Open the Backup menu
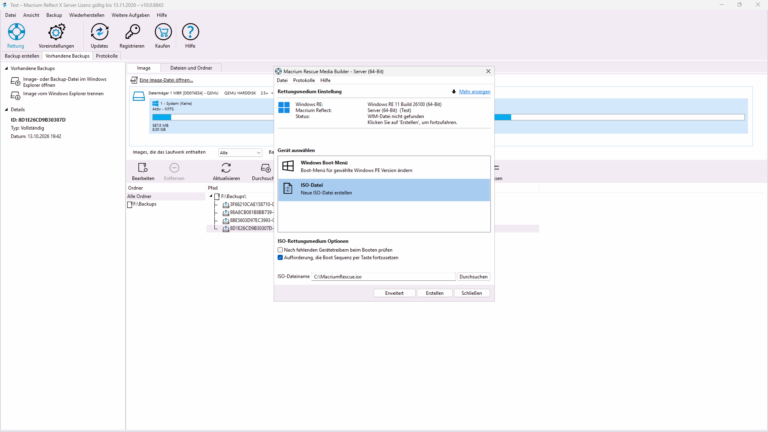The height and width of the screenshot is (432, 768). (x=54, y=15)
